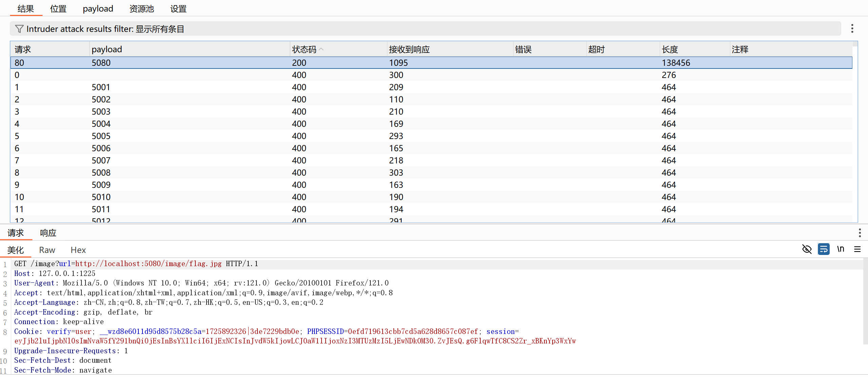Sort by 接收到响应 column header
The height and width of the screenshot is (377, 868).
[x=409, y=49]
